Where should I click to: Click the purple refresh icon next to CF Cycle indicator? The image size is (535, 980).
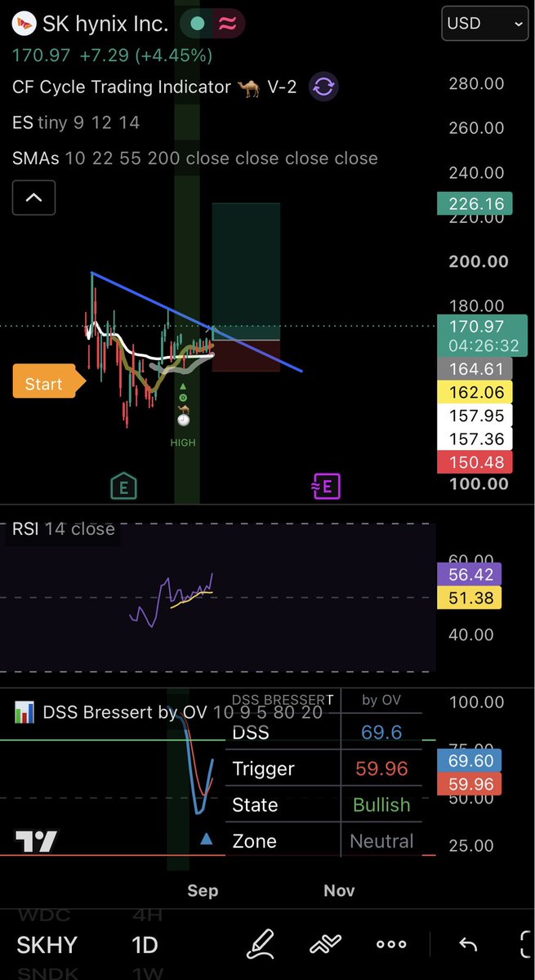point(323,87)
